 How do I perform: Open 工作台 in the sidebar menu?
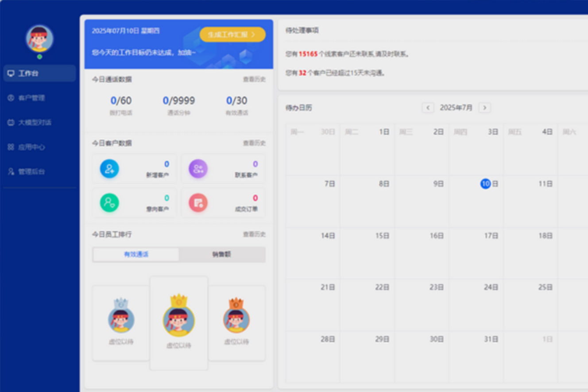click(39, 74)
